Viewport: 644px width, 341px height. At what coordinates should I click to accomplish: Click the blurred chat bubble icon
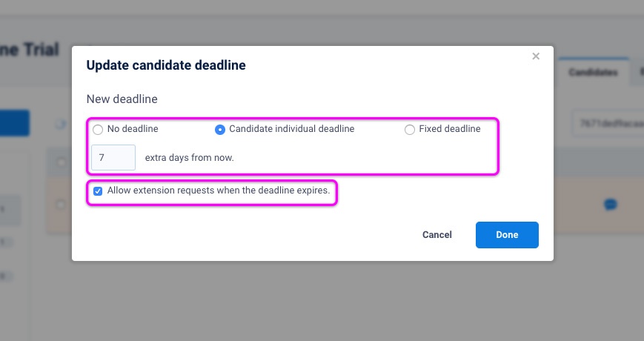click(x=611, y=204)
